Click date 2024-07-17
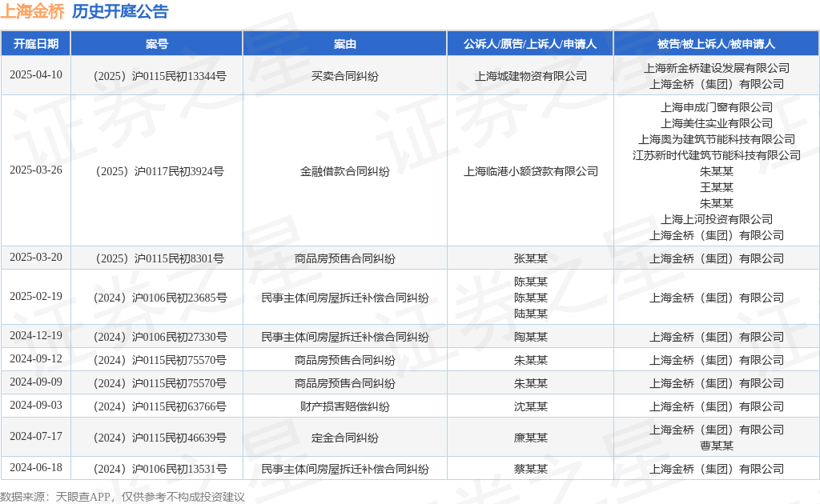The image size is (820, 504). tap(35, 437)
